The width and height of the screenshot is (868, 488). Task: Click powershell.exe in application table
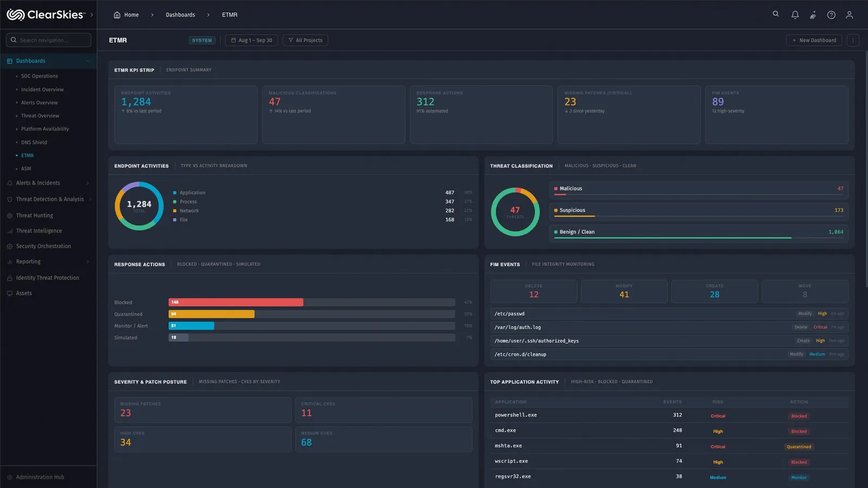click(x=516, y=415)
